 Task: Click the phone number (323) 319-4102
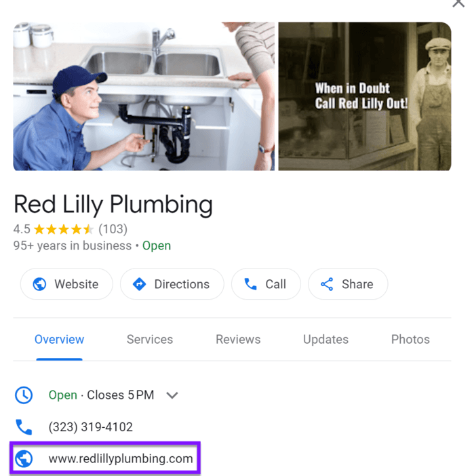[90, 427]
